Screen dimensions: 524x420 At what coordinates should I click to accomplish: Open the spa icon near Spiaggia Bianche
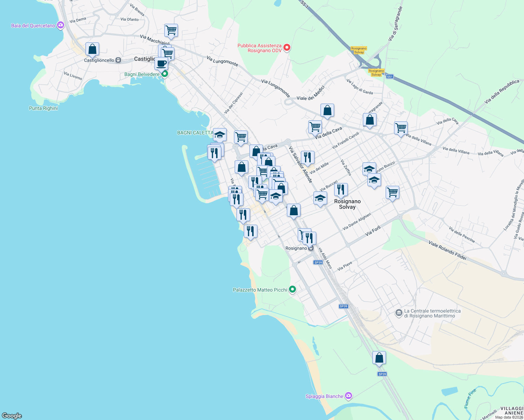coord(348,395)
